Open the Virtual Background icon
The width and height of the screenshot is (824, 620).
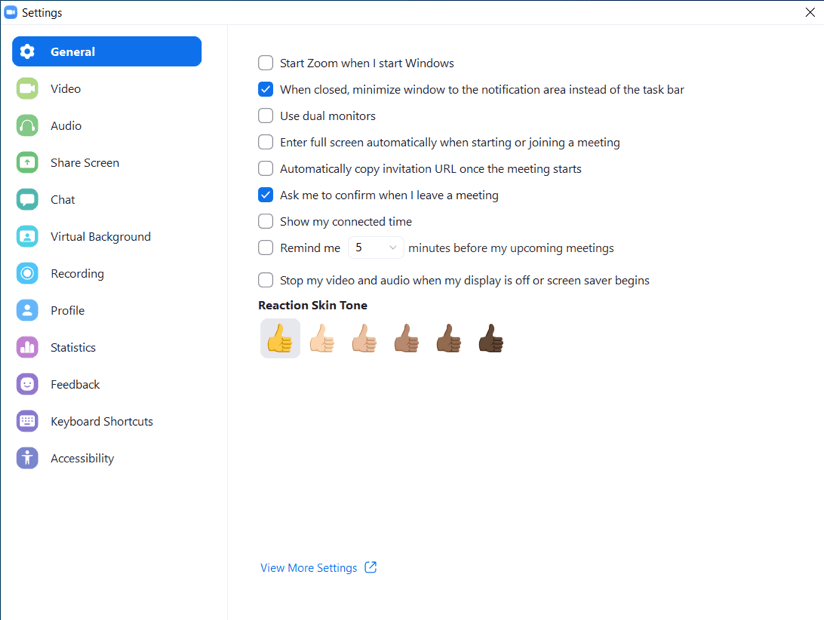click(x=27, y=236)
